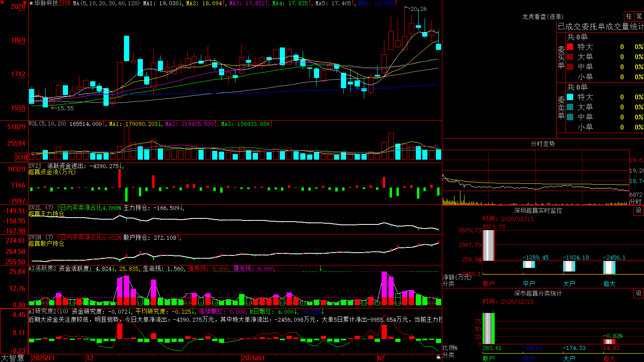Click the dark red 大单 buy order swatch
The width and height of the screenshot is (644, 362).
point(570,57)
